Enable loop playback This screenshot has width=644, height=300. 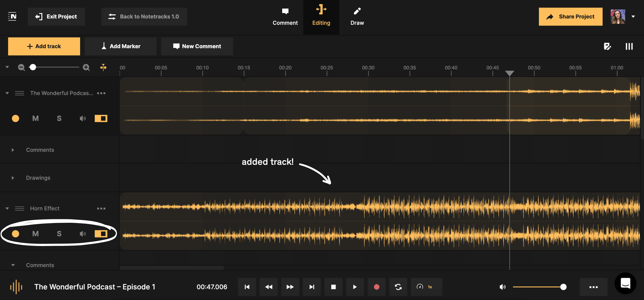[398, 287]
